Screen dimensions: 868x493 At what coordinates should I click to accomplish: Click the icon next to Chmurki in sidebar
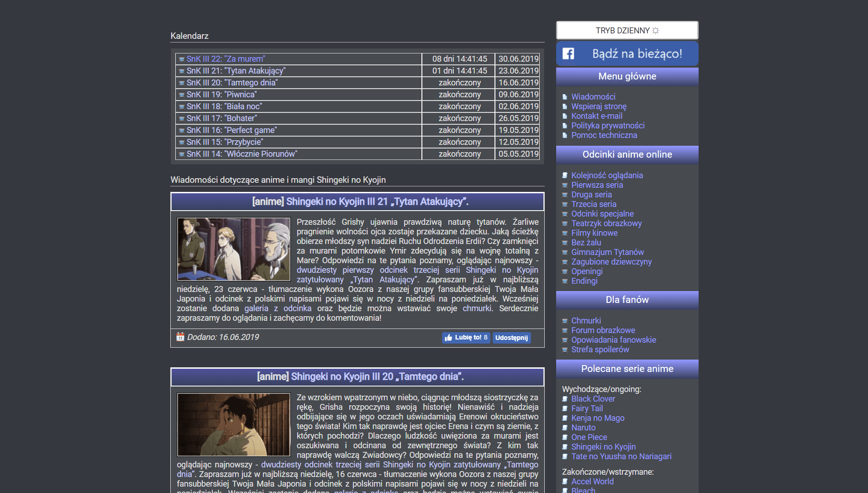[565, 321]
